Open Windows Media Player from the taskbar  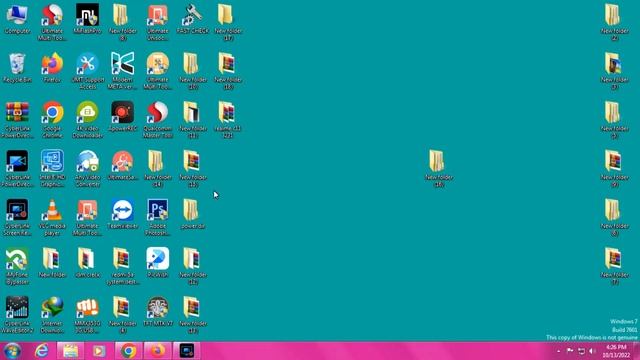pos(99,351)
